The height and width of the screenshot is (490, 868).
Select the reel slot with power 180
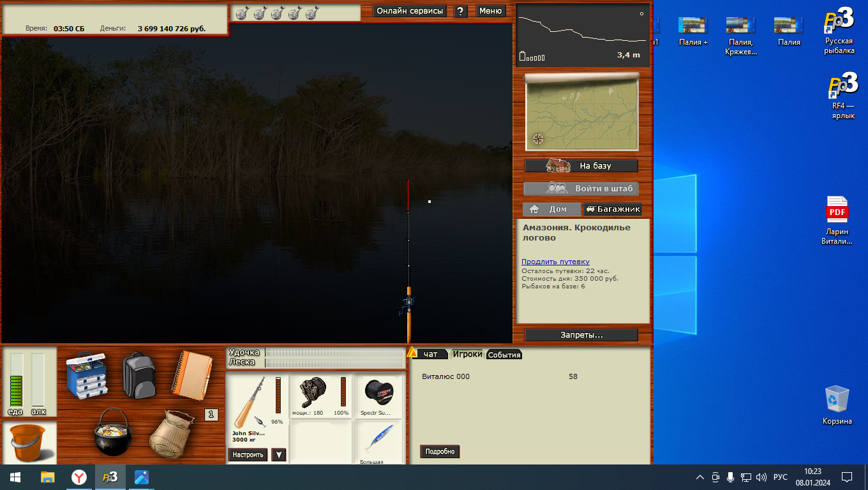pyautogui.click(x=320, y=396)
